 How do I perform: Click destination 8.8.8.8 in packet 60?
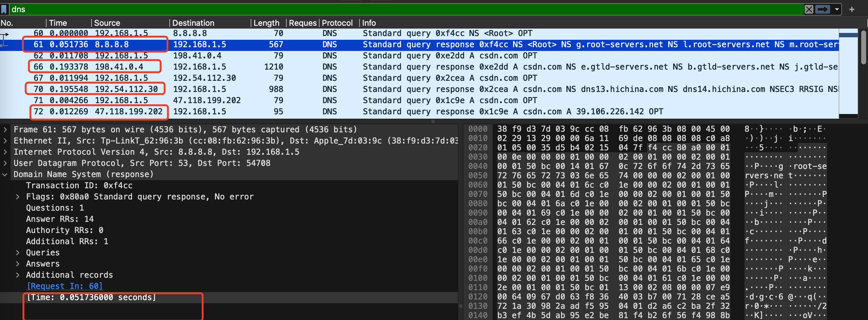click(x=190, y=33)
